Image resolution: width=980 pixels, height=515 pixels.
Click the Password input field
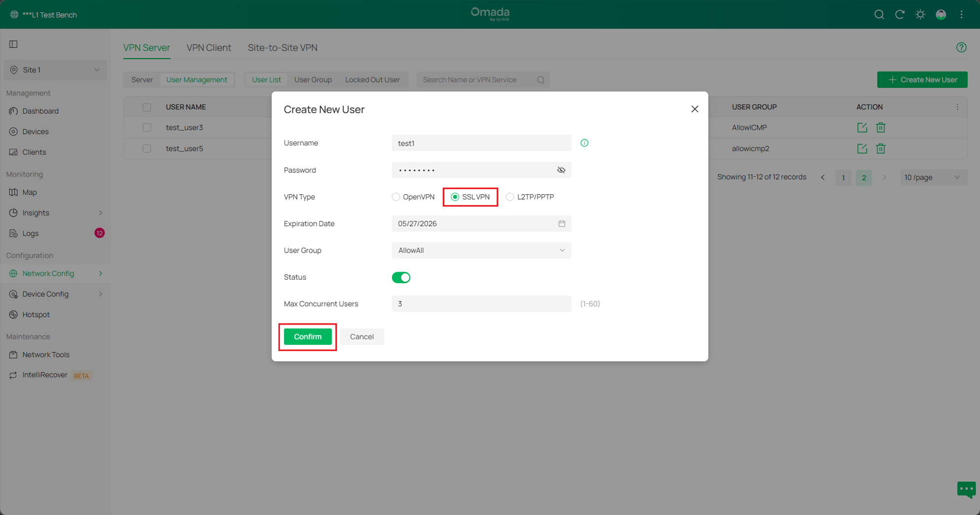[x=482, y=170]
